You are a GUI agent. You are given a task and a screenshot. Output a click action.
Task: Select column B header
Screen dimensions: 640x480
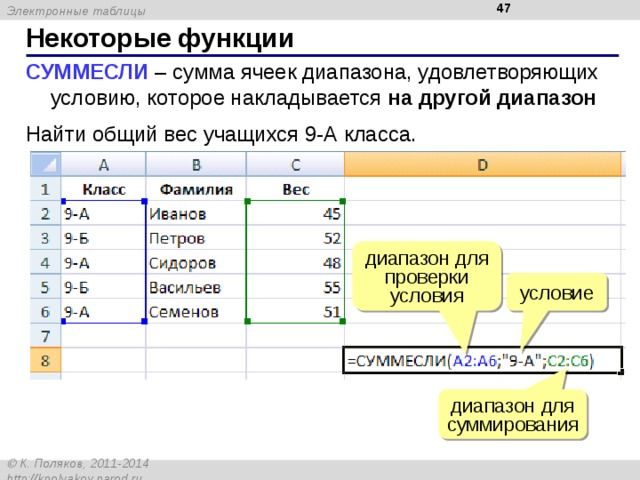[196, 164]
